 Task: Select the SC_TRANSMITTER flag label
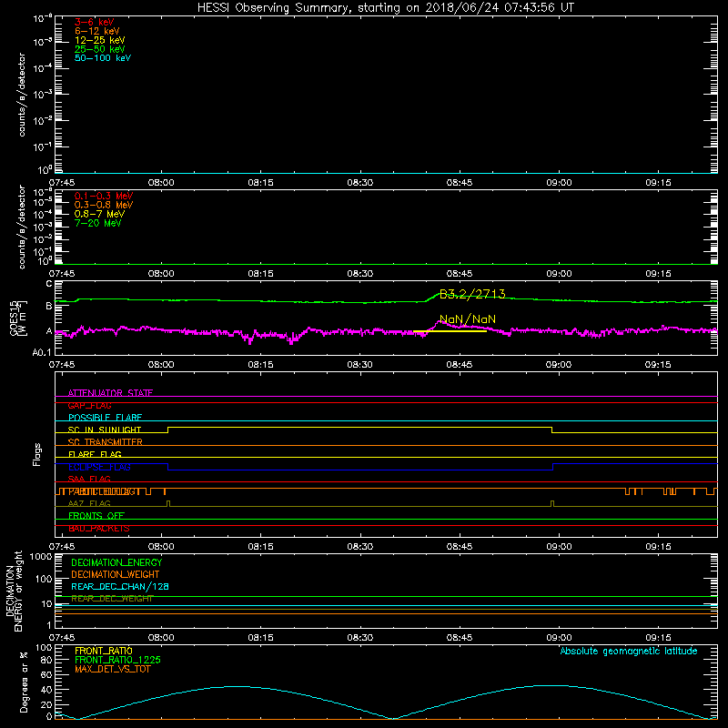click(x=105, y=442)
